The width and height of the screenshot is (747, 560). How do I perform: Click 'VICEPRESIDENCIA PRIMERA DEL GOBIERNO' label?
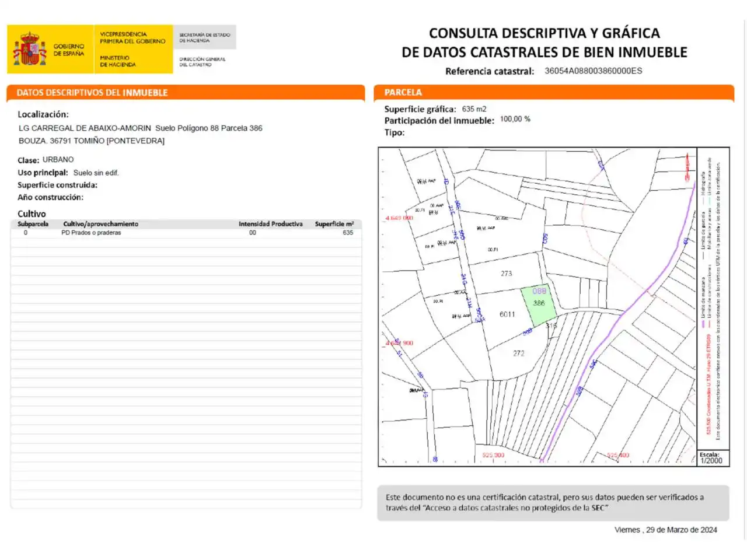coord(132,38)
